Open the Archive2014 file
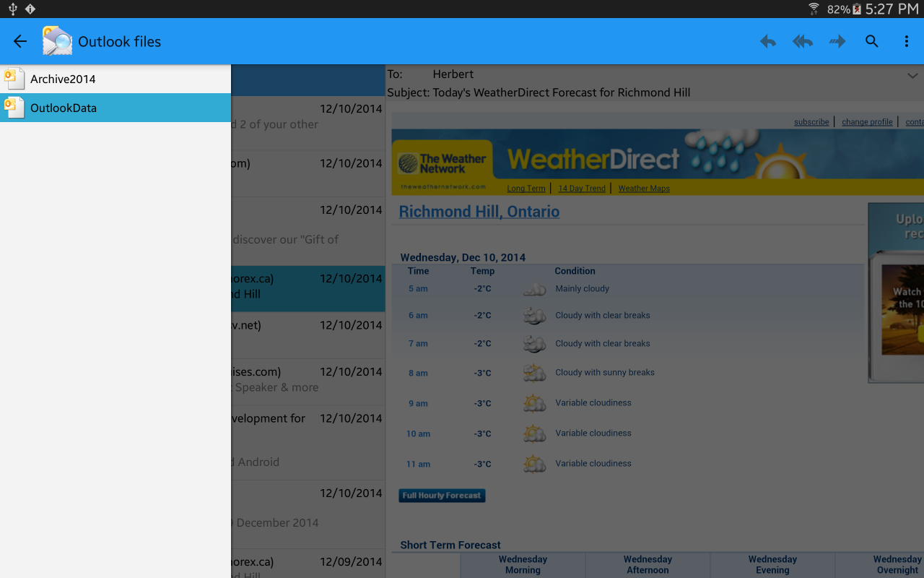 click(115, 79)
